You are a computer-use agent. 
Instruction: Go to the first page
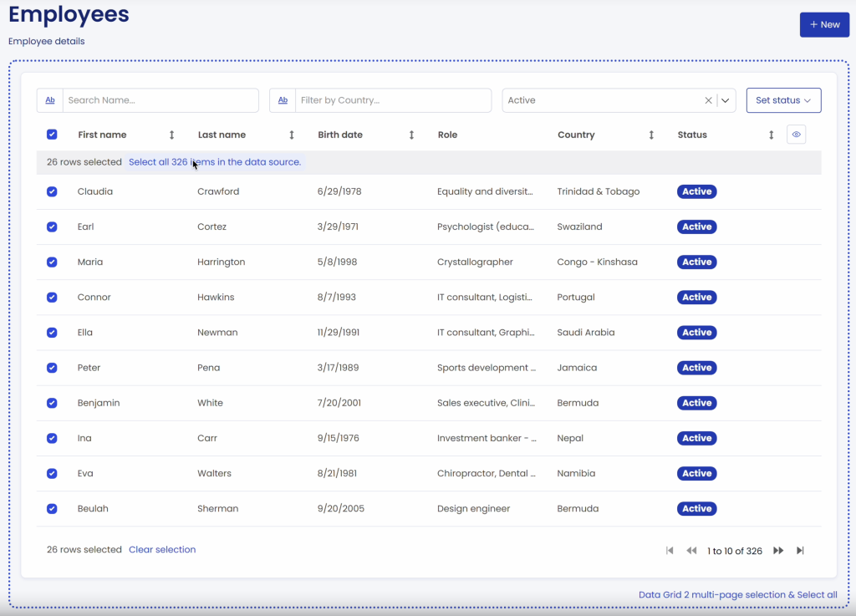(x=670, y=551)
